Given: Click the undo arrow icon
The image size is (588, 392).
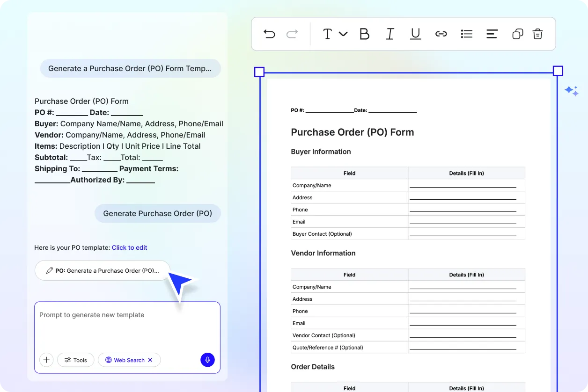Looking at the screenshot, I should pos(269,34).
